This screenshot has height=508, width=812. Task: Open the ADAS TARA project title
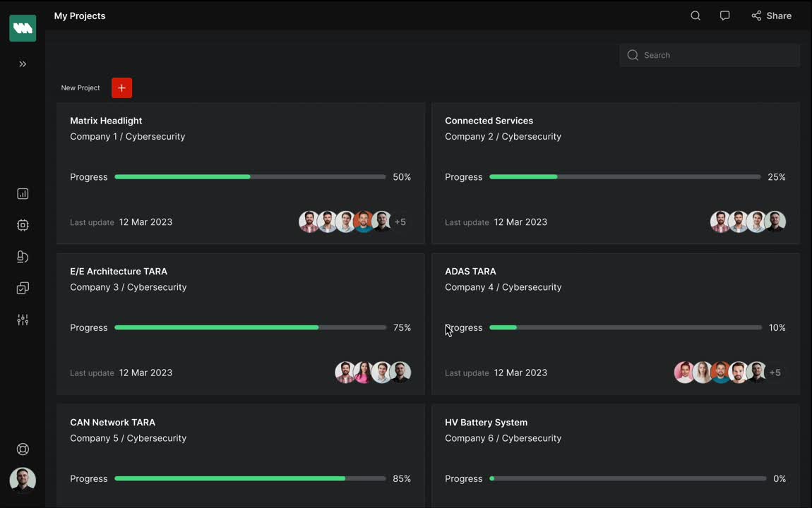470,271
